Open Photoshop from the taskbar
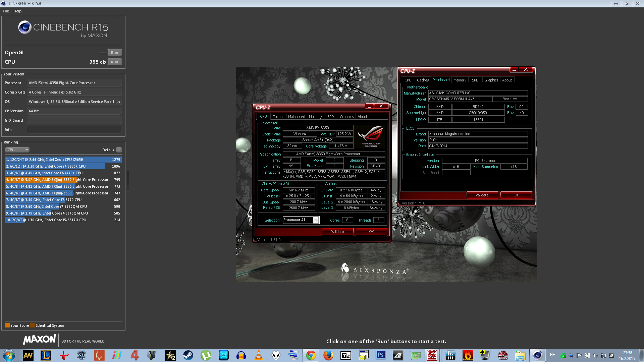 coord(381,355)
